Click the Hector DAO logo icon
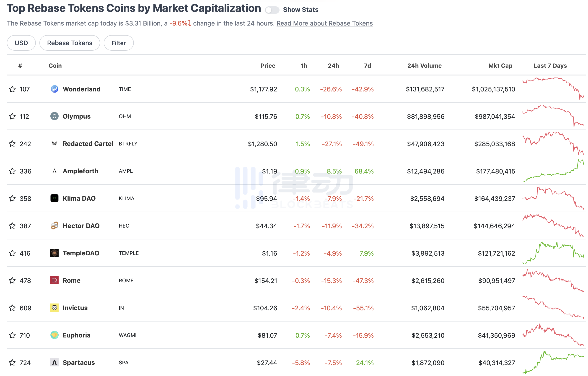 pos(54,226)
